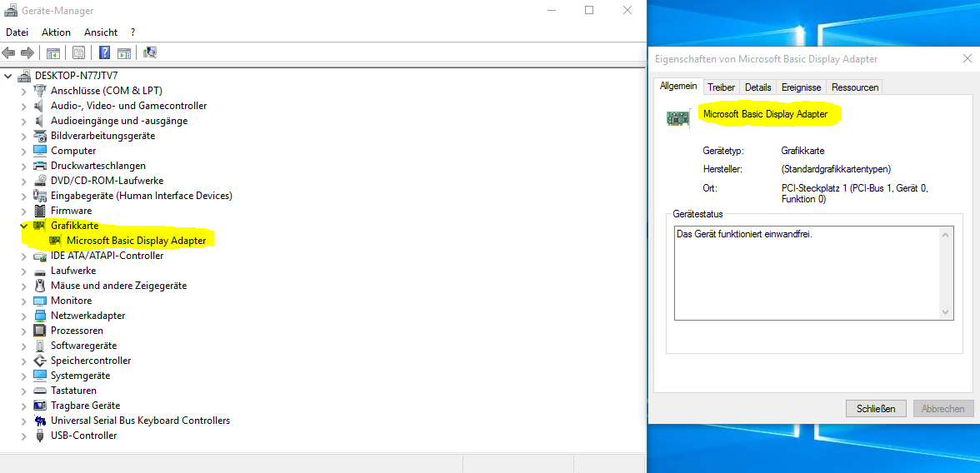
Task: Switch to the Allgemein tab
Action: tap(678, 87)
